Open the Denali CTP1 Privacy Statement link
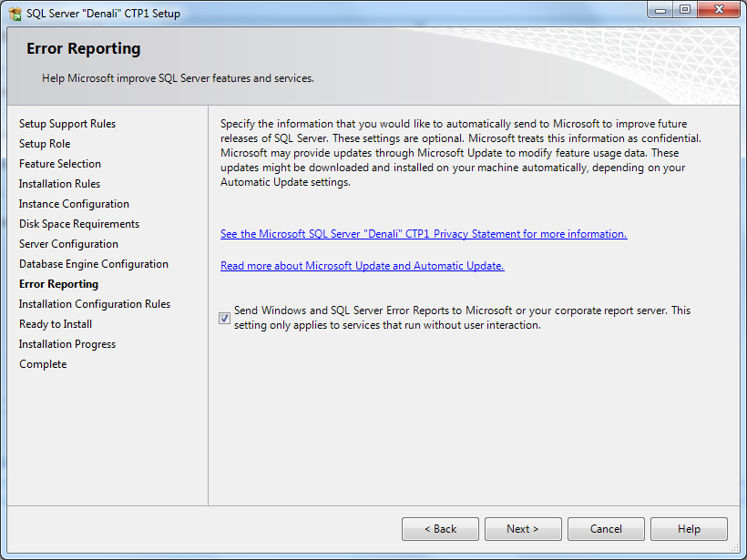 click(x=424, y=234)
